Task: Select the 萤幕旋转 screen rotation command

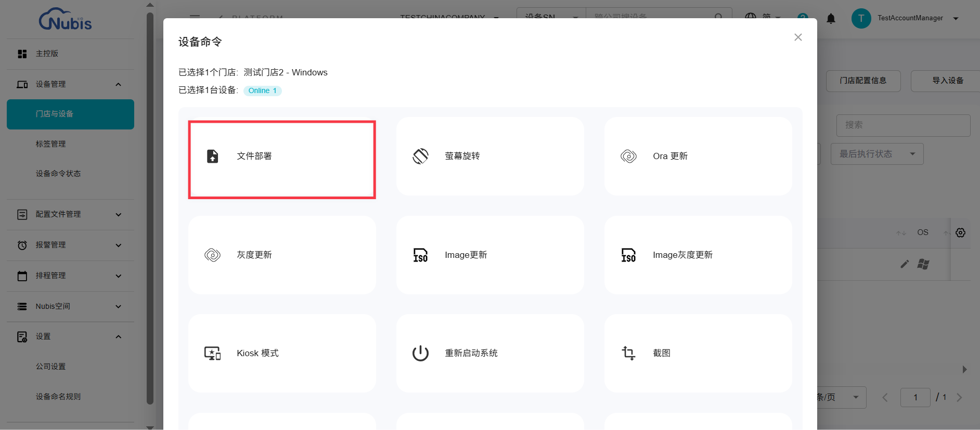Action: tap(490, 156)
